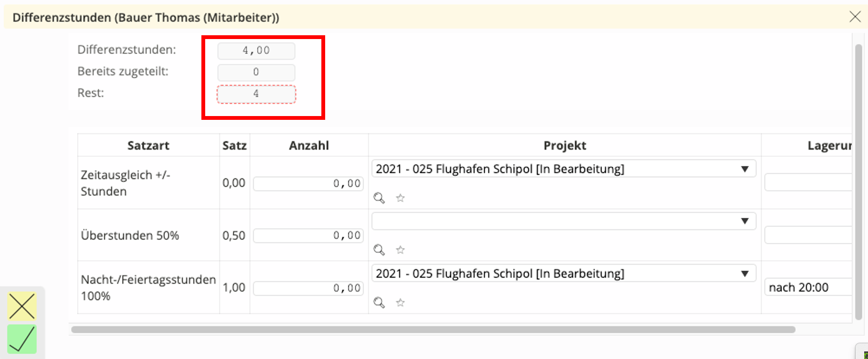Click the Differenzstunden value field
The height and width of the screenshot is (359, 868).
click(256, 50)
